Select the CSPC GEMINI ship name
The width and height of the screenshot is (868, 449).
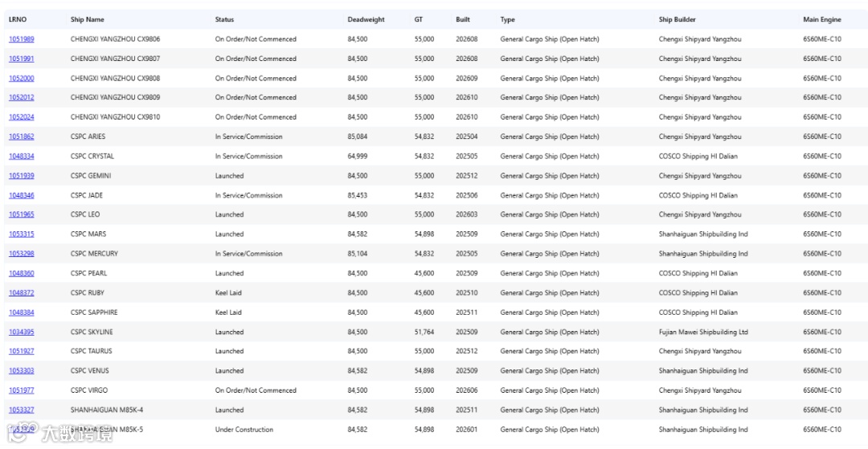coord(91,176)
